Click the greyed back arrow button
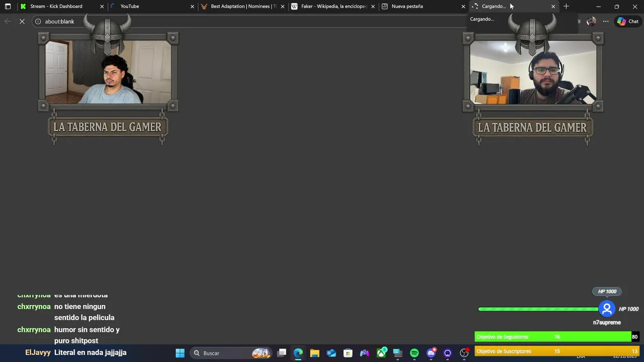 tap(8, 22)
